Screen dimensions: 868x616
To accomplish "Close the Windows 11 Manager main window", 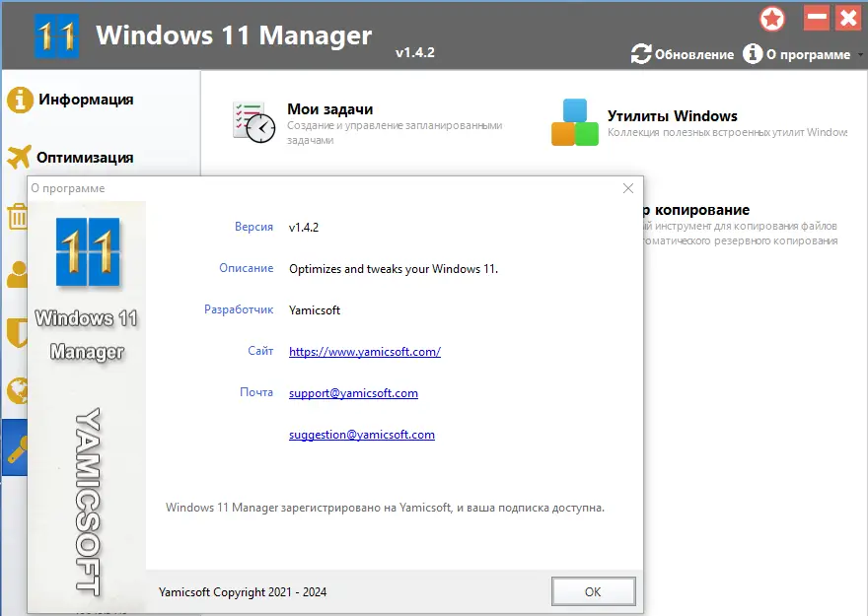I will pos(848,18).
